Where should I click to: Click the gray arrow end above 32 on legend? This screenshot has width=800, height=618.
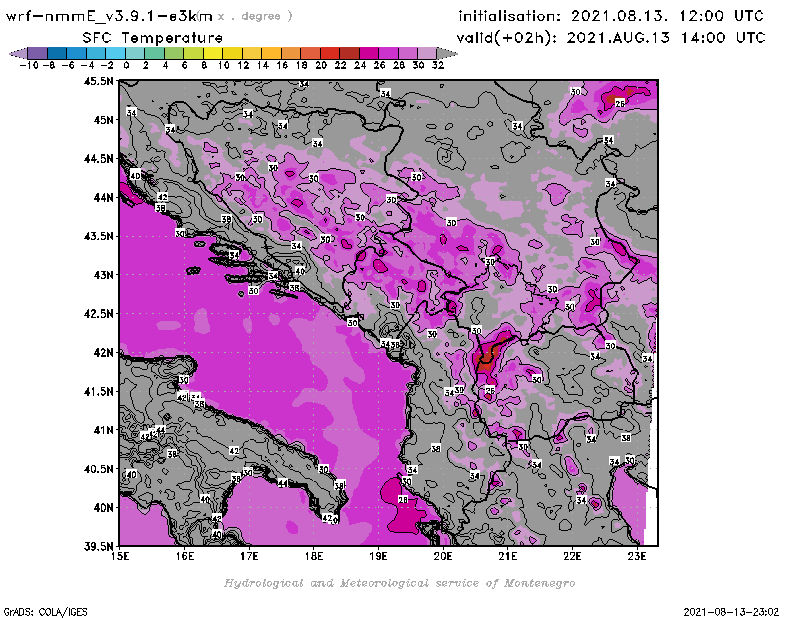coord(447,53)
